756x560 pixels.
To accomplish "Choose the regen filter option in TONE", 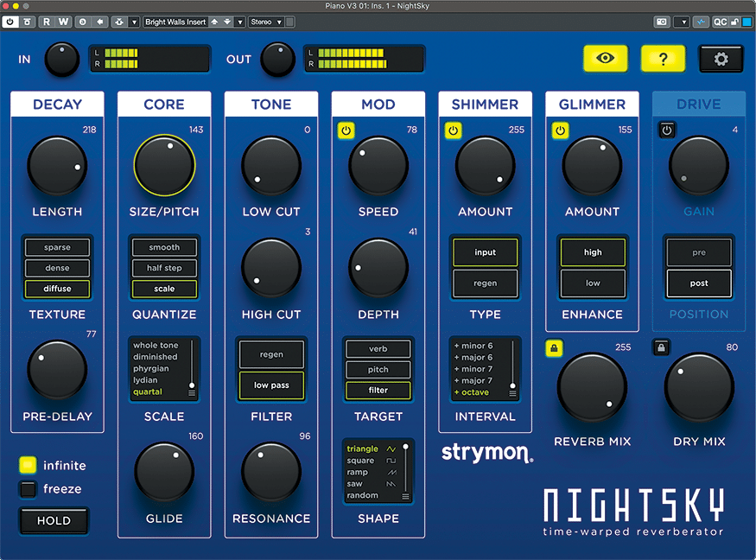I will click(271, 354).
